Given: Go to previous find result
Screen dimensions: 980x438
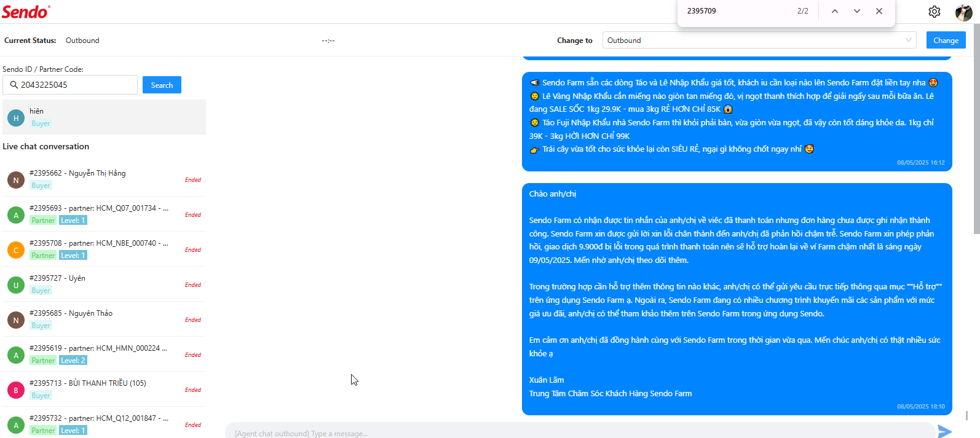Looking at the screenshot, I should point(835,11).
